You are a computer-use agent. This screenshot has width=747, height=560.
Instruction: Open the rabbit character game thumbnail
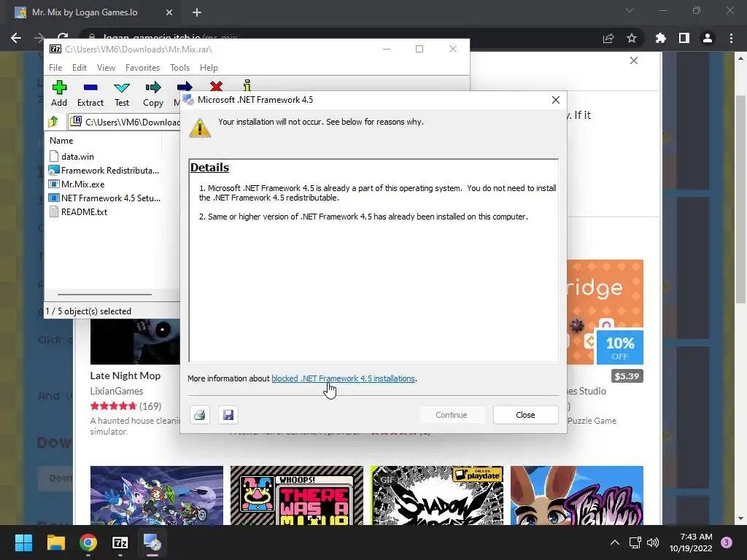(577, 495)
